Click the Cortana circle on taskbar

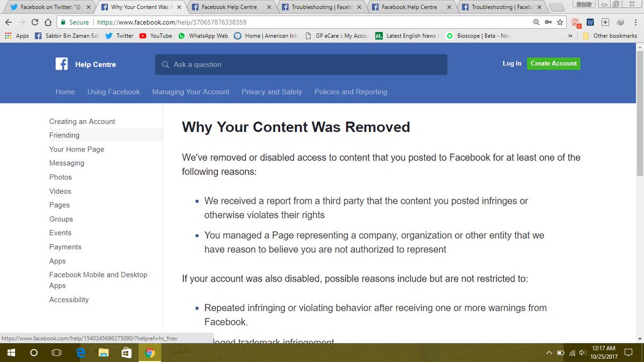point(34,353)
